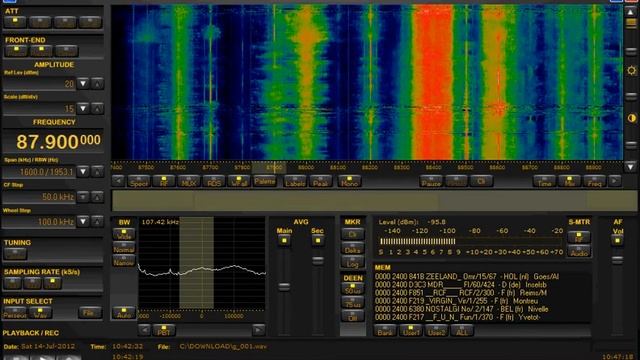Set bandwidth to Normal
This screenshot has height=360, width=640.
pyautogui.click(x=124, y=248)
